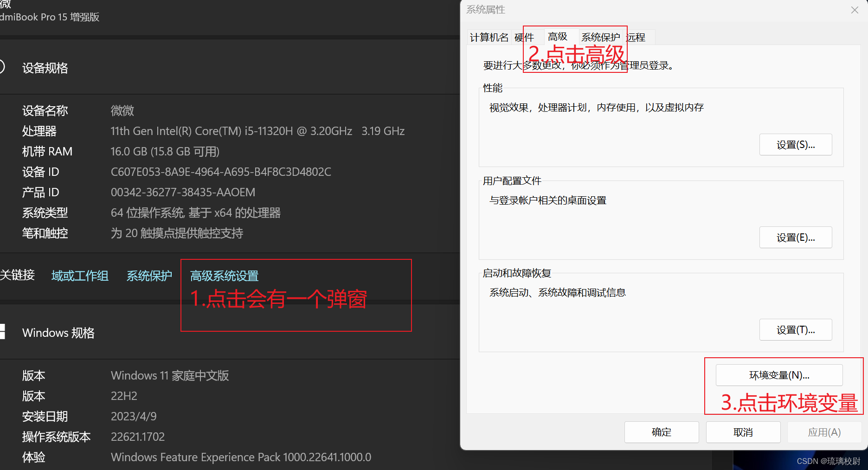The image size is (868, 470).
Task: Open 启动和故障恢复 settings via 设置(T)
Action: click(795, 329)
